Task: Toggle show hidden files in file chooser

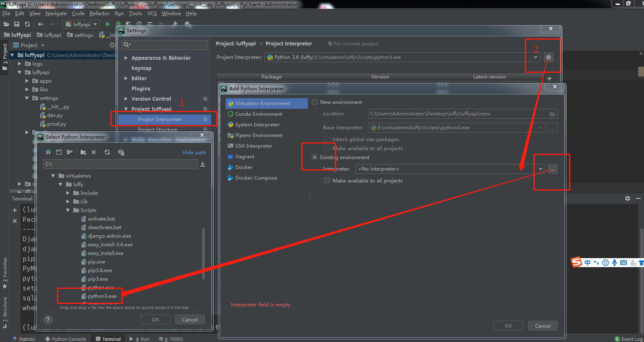Action: (x=121, y=152)
